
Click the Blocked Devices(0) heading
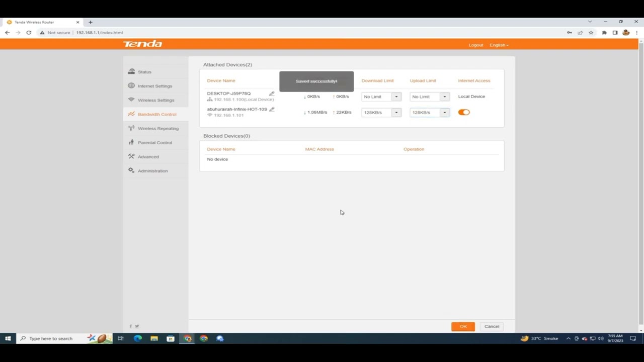(226, 136)
